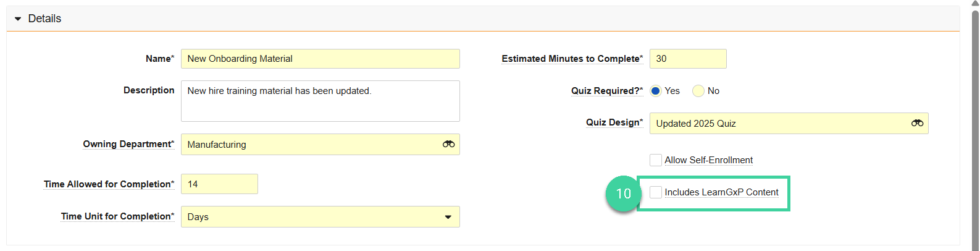The height and width of the screenshot is (251, 980).
Task: Click the Includes LearnGxP Content label
Action: pyautogui.click(x=721, y=192)
